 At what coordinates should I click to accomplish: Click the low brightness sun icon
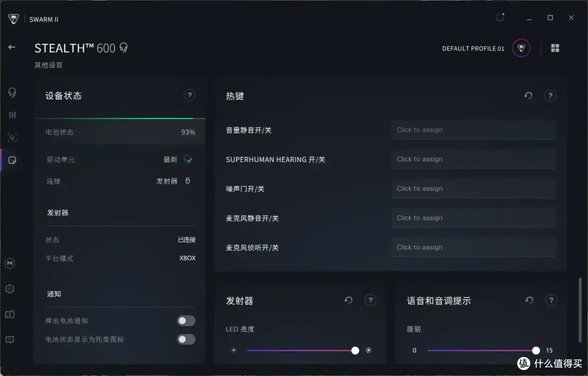click(x=234, y=350)
